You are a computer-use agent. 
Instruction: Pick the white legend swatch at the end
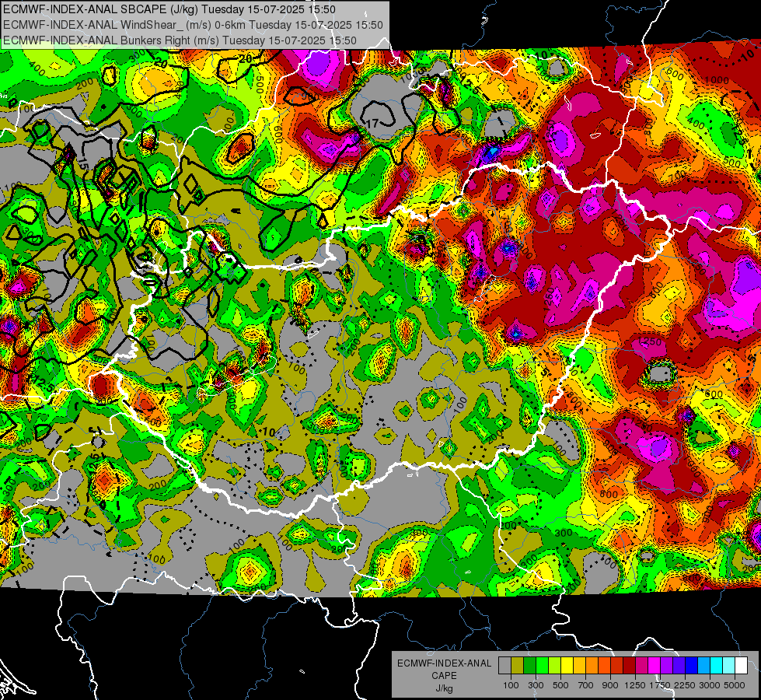[741, 666]
